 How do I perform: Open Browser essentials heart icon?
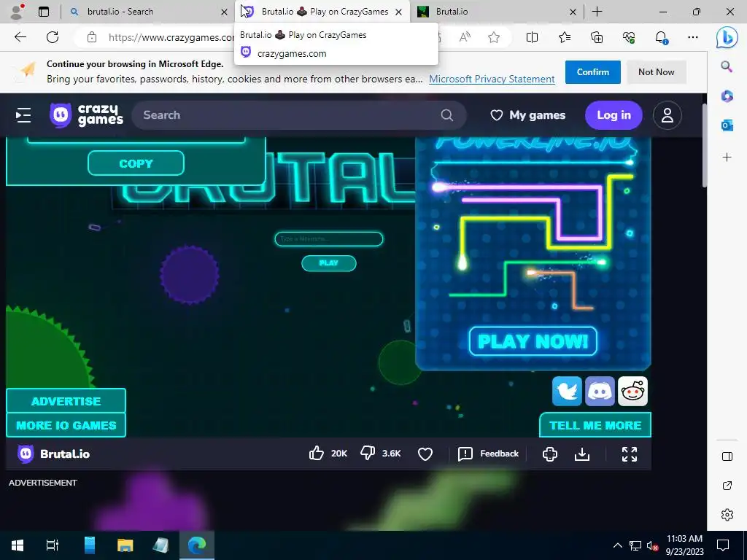[629, 37]
